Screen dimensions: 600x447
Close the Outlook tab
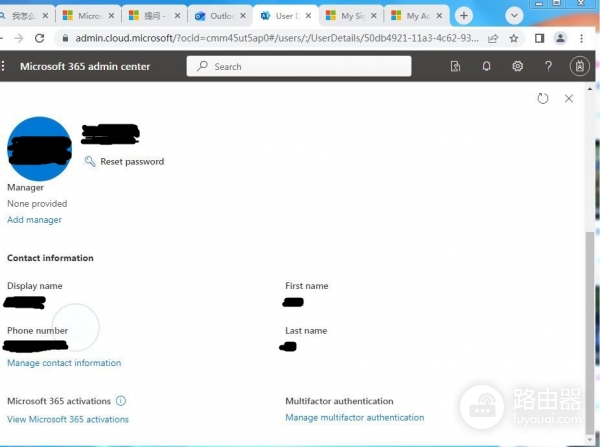[243, 16]
